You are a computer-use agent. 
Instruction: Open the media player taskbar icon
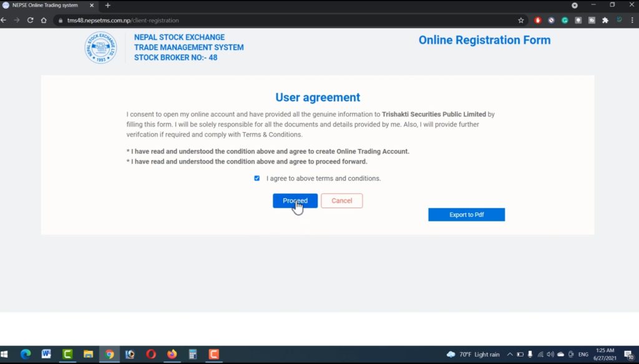click(130, 354)
